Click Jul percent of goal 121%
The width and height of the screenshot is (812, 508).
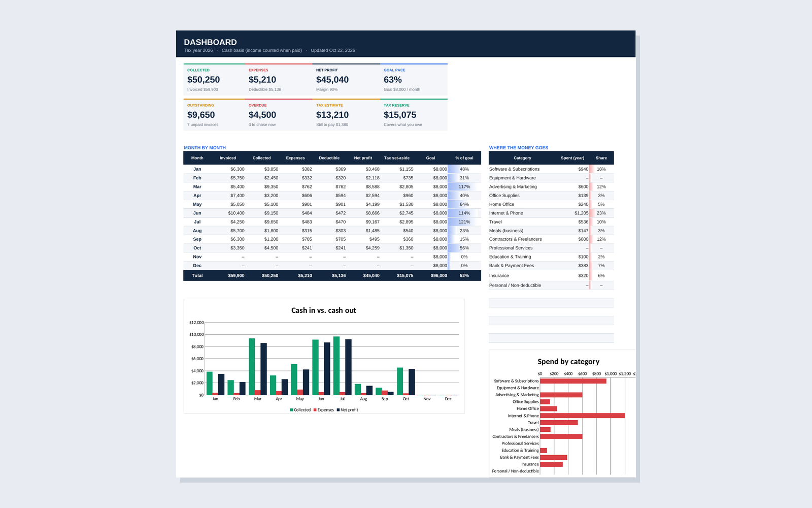(x=464, y=222)
